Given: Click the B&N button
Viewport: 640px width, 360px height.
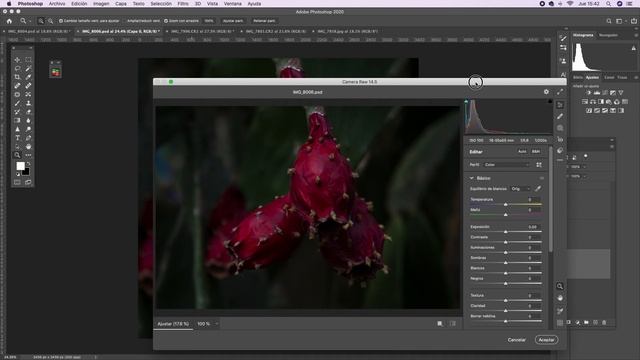Looking at the screenshot, I should tap(536, 151).
